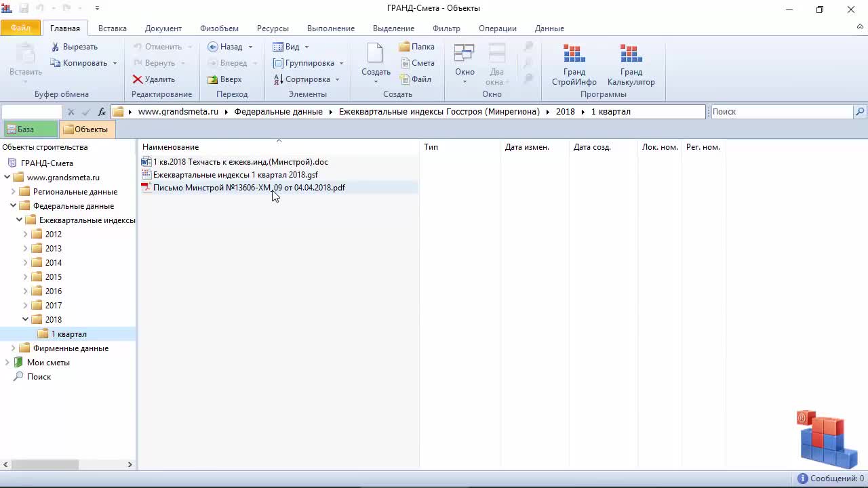Click the Файл item in Создать group
Image resolution: width=868 pixels, height=488 pixels.
coord(415,79)
